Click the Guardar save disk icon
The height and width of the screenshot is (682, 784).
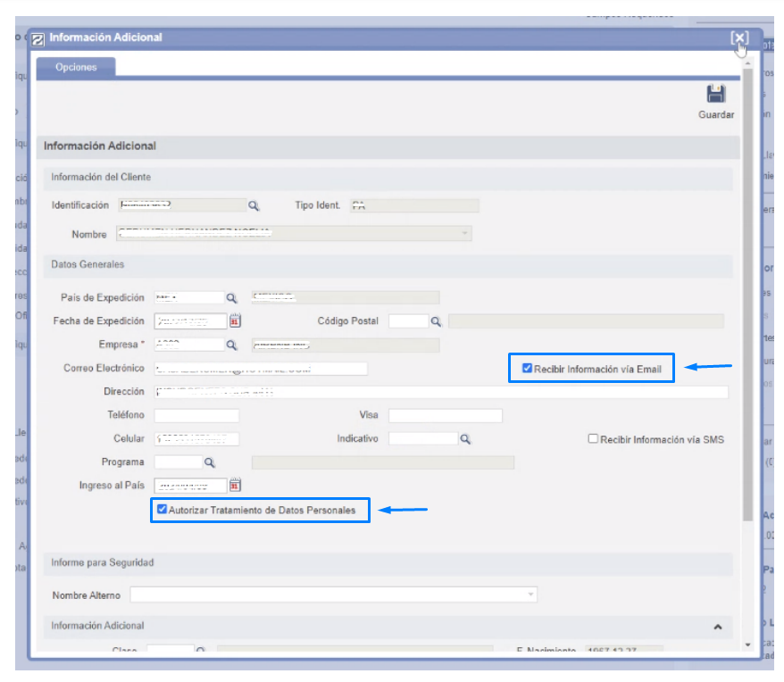pos(715,96)
